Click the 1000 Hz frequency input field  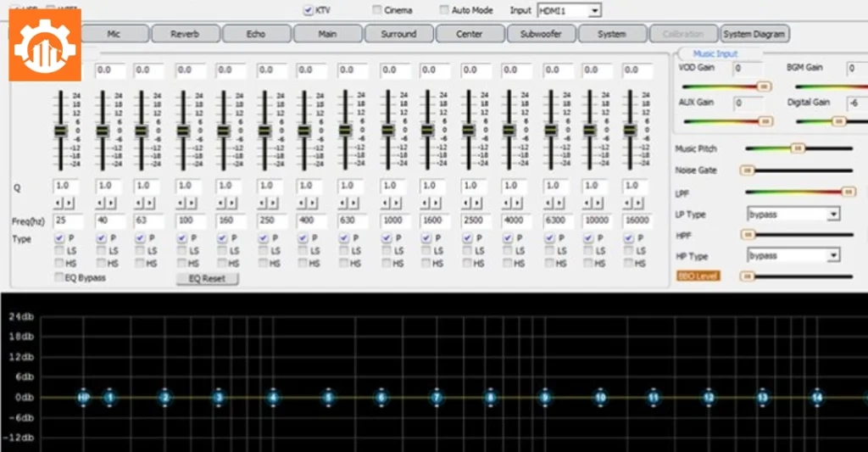[x=392, y=220]
